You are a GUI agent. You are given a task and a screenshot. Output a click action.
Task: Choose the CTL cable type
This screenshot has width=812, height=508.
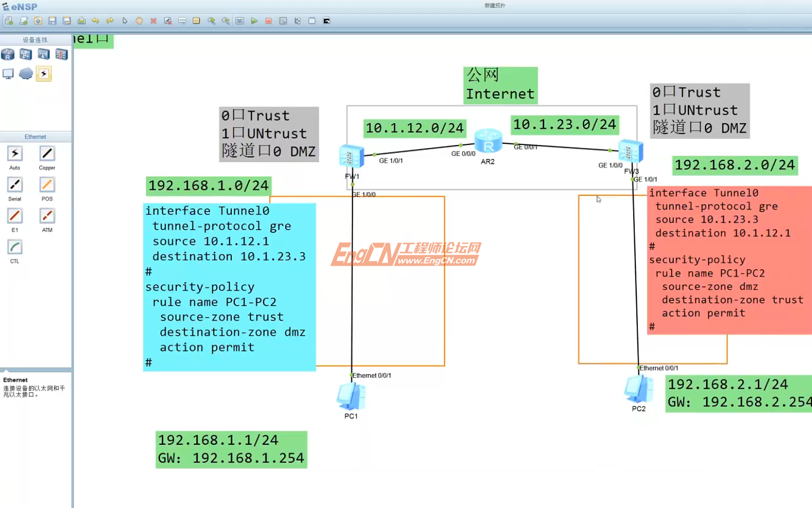click(15, 247)
